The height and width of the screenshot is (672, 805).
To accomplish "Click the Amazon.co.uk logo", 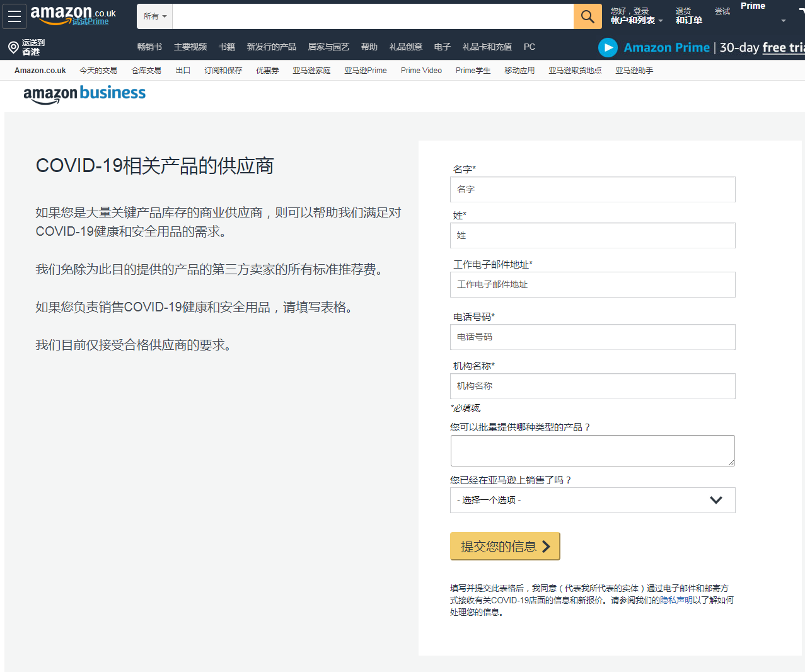I will click(x=73, y=13).
